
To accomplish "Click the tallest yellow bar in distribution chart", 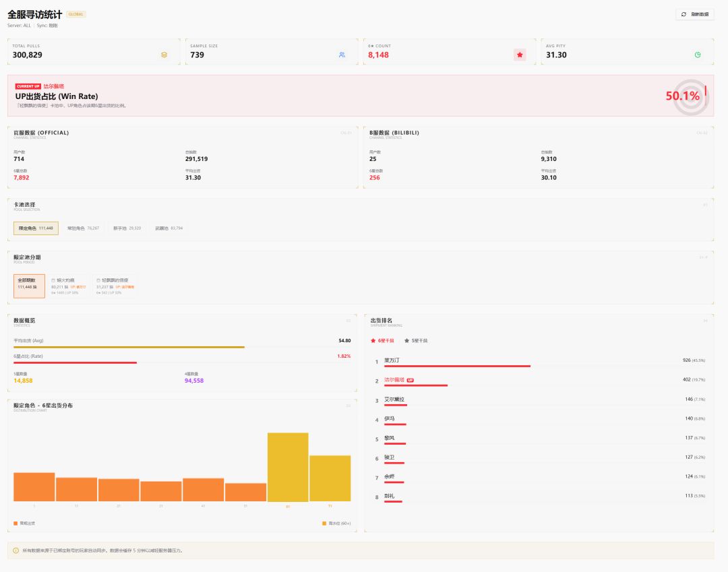I will [288, 467].
